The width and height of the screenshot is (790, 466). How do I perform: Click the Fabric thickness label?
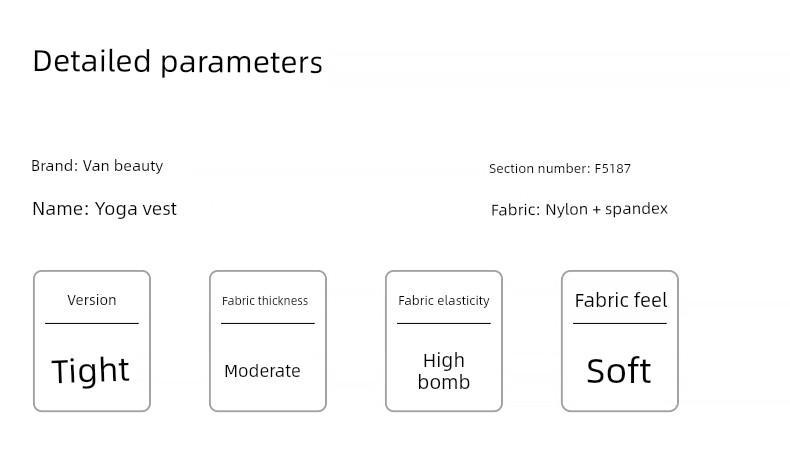(265, 301)
